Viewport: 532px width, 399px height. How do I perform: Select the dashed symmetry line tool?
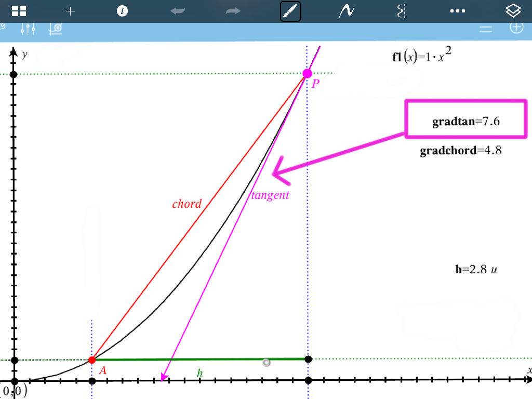tap(401, 11)
